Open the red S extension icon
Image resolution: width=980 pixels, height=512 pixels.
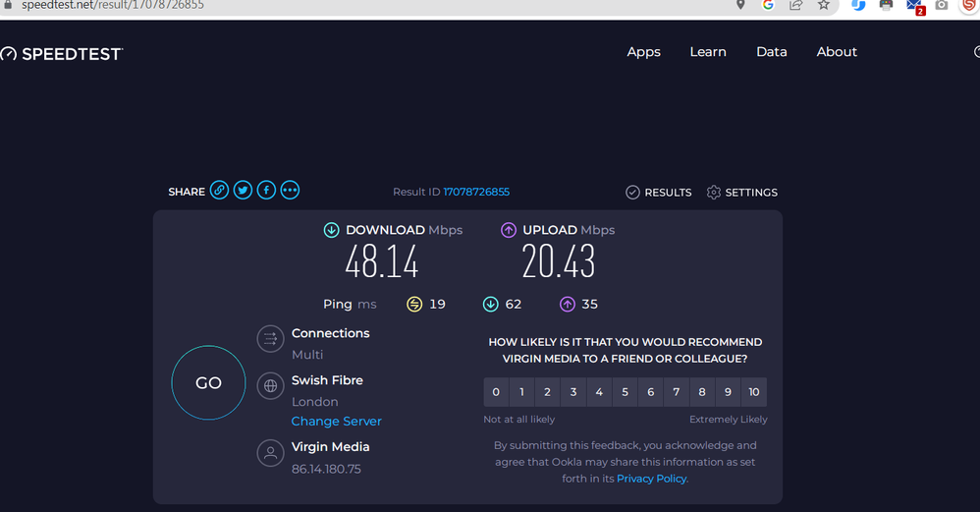(970, 5)
